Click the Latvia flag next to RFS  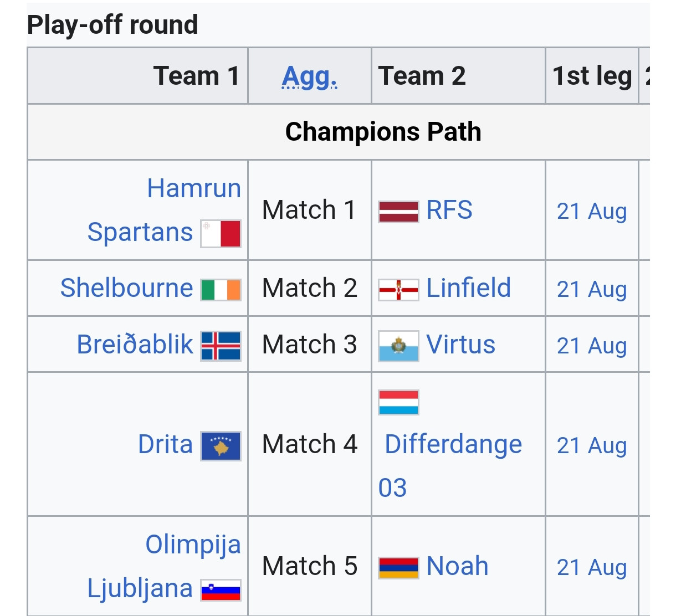[398, 212]
